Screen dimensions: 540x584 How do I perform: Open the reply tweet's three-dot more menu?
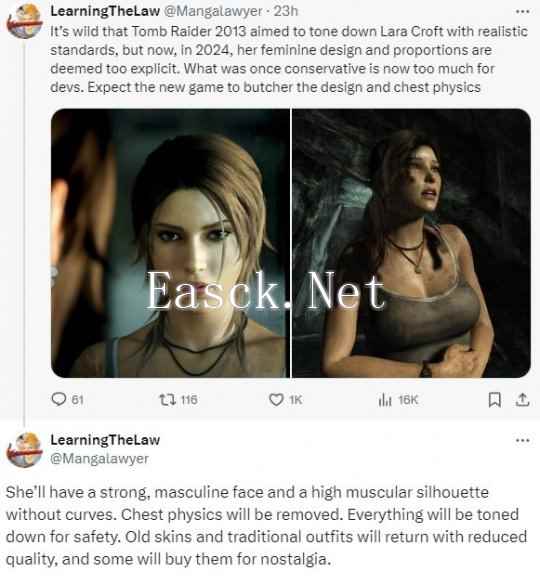(x=522, y=440)
